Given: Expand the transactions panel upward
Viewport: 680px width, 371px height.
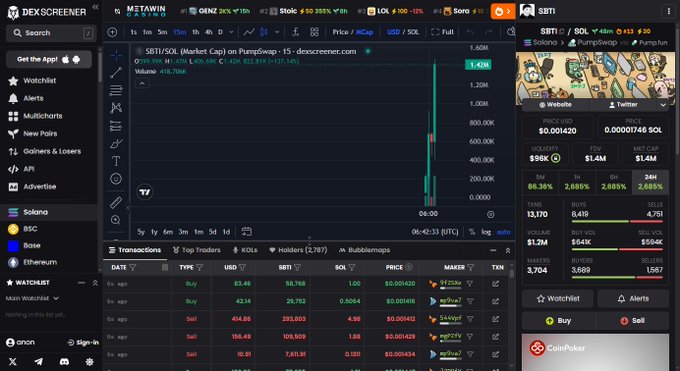Looking at the screenshot, I should coord(508,250).
